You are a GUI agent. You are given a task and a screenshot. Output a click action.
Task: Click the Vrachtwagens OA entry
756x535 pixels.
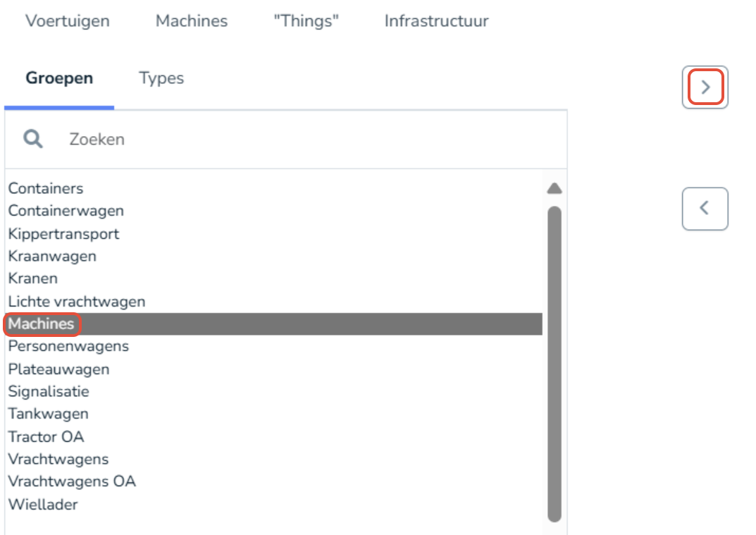[72, 481]
